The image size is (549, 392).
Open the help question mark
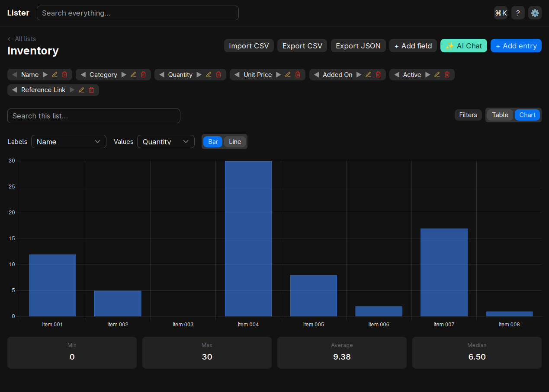[x=518, y=13]
